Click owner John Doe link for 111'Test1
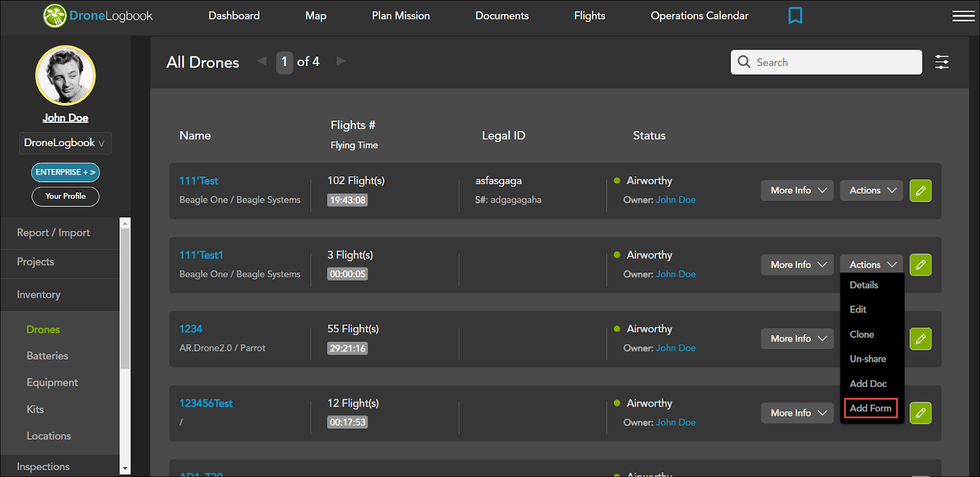 click(676, 274)
